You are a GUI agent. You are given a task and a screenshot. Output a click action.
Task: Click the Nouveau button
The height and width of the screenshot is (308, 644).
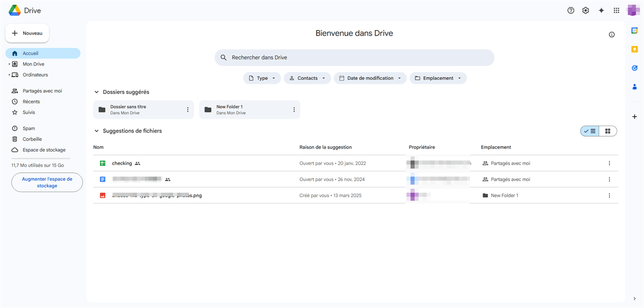(27, 33)
